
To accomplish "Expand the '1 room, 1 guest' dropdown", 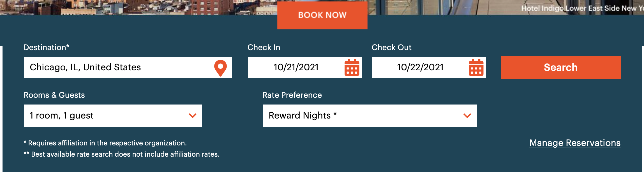I will point(113,116).
